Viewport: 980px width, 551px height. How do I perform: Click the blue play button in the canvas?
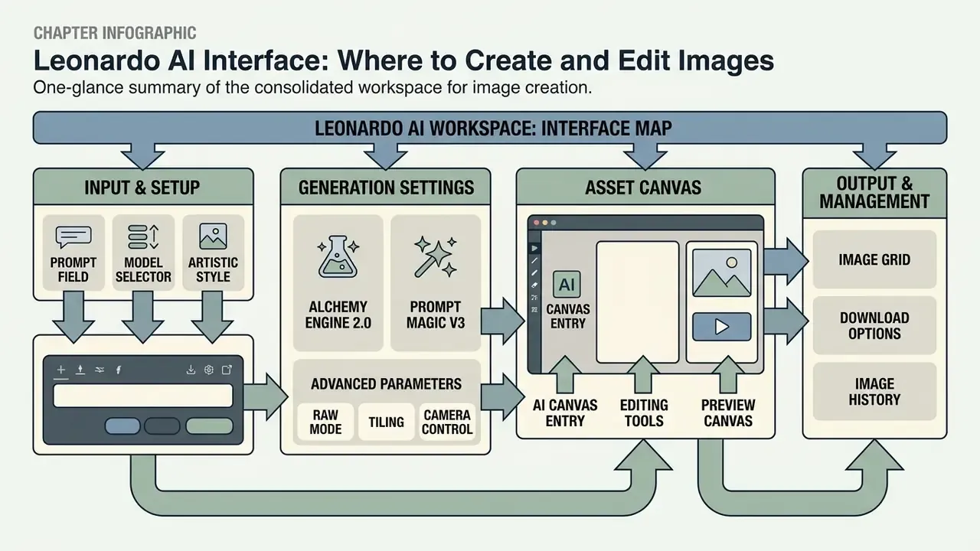(x=721, y=327)
